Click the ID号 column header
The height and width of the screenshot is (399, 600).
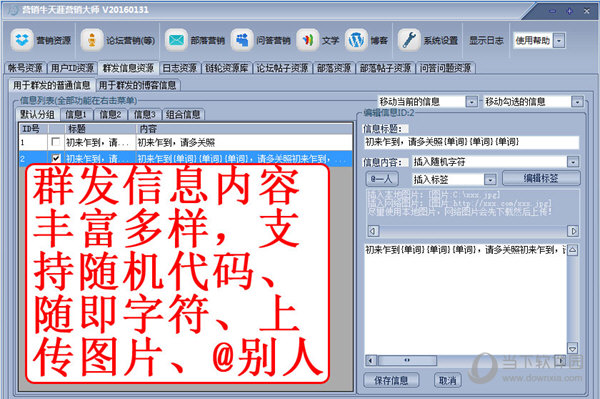(34, 129)
